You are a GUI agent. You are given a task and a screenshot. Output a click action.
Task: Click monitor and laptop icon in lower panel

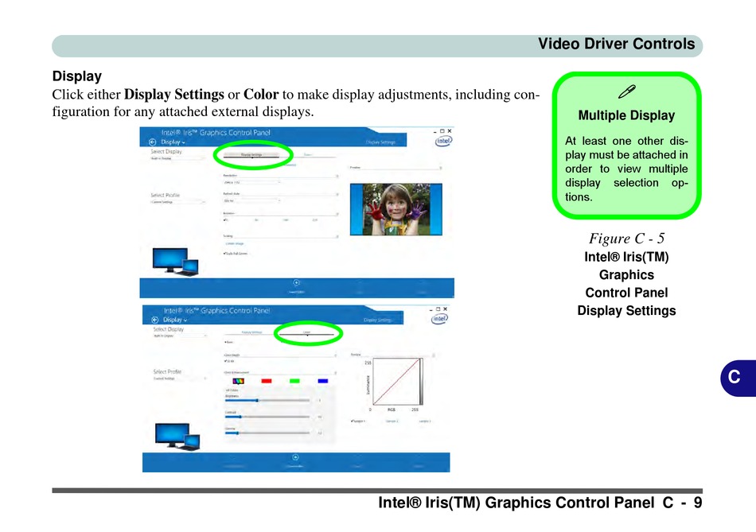[178, 437]
